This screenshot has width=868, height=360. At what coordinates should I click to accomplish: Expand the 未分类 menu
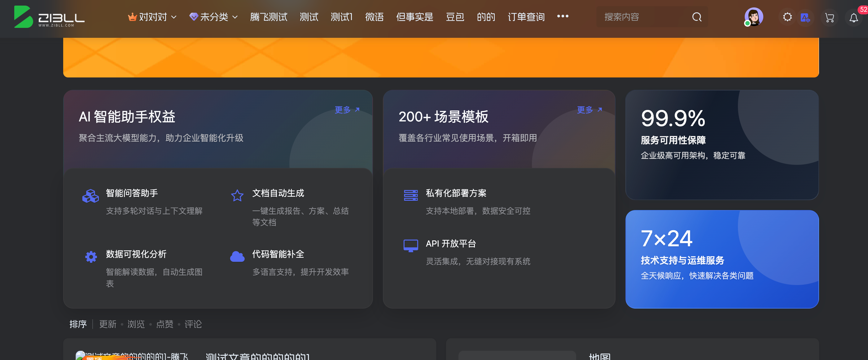[214, 17]
